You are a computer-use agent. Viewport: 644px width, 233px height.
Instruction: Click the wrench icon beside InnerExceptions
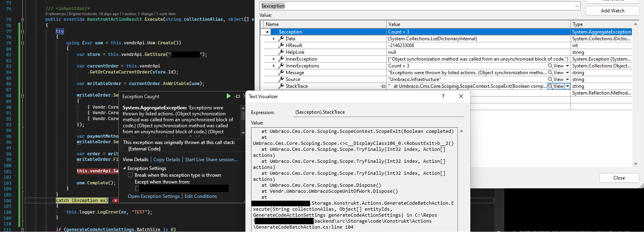281,66
